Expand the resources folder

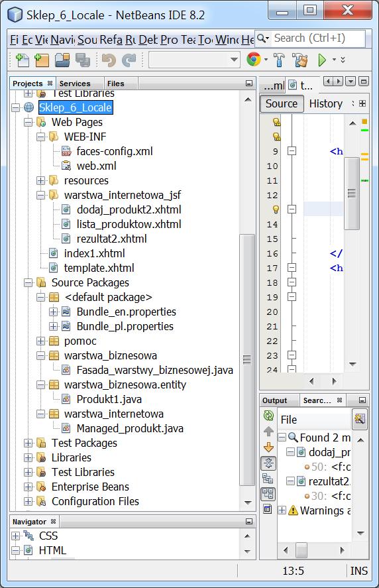coord(41,181)
